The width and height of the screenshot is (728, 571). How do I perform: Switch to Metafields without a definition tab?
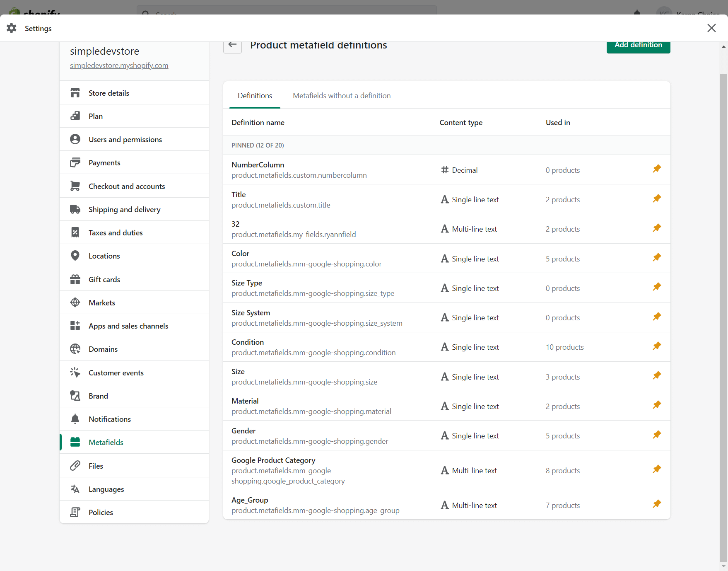point(342,96)
